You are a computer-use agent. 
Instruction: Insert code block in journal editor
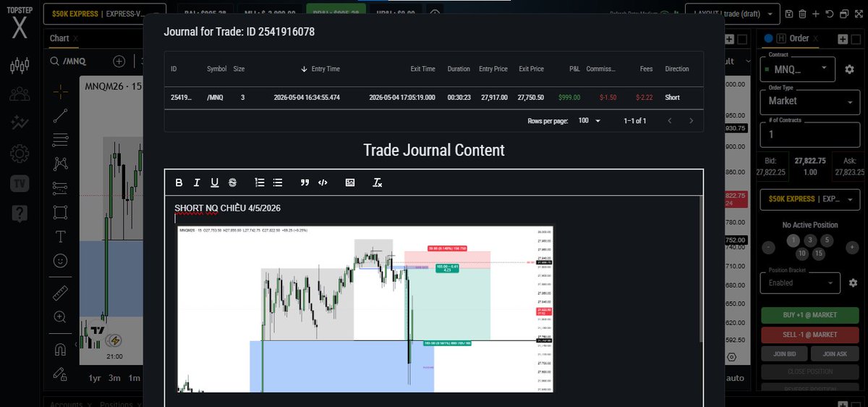(323, 182)
